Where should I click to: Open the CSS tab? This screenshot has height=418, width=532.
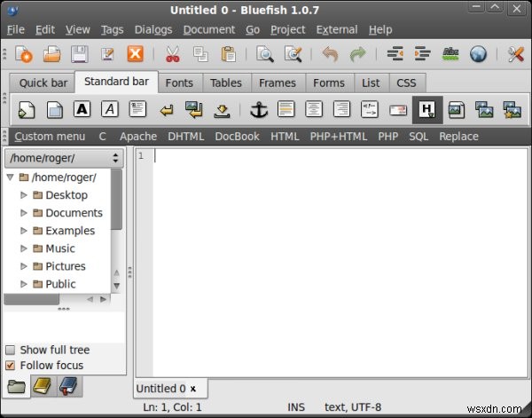click(x=406, y=83)
